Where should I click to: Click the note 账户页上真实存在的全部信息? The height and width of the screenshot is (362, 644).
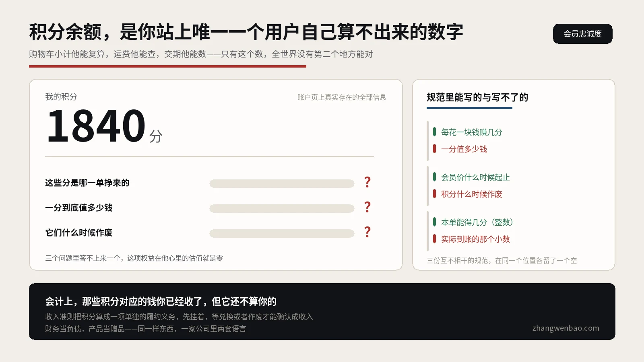click(x=342, y=97)
